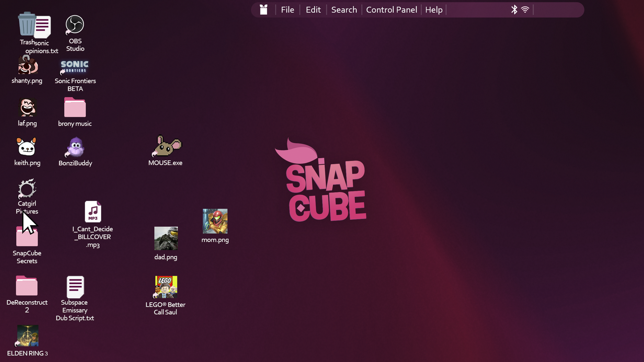Open the LEGO Better Call Saul icon

pos(166,287)
